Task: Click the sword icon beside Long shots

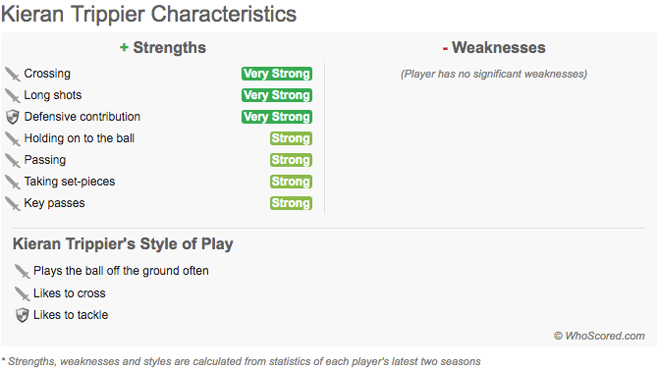Action: 13,96
